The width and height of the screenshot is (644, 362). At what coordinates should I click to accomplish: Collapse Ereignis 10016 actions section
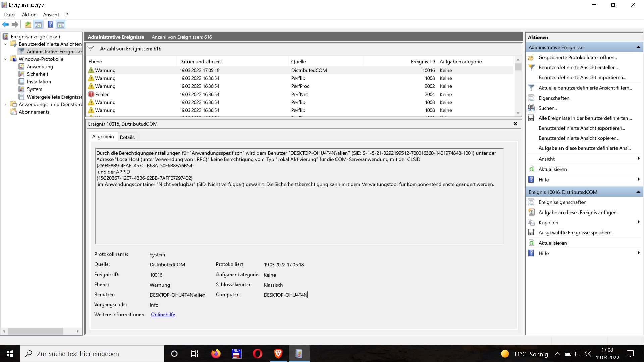click(638, 192)
